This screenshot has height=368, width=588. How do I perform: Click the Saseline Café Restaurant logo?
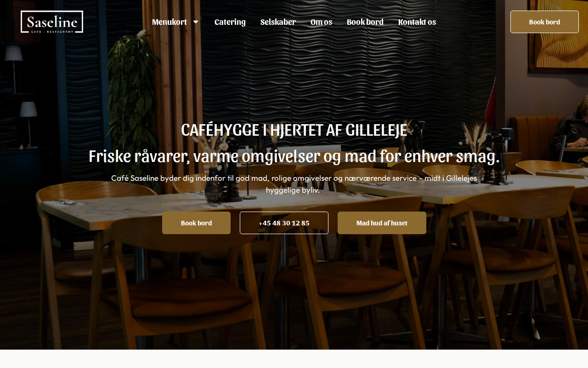[x=52, y=22]
